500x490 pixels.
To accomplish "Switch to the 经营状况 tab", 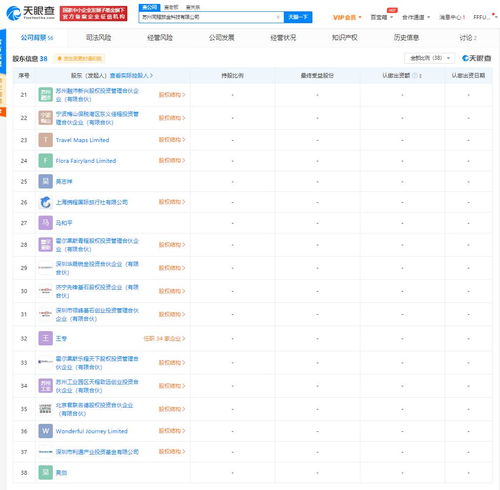I will pos(283,38).
